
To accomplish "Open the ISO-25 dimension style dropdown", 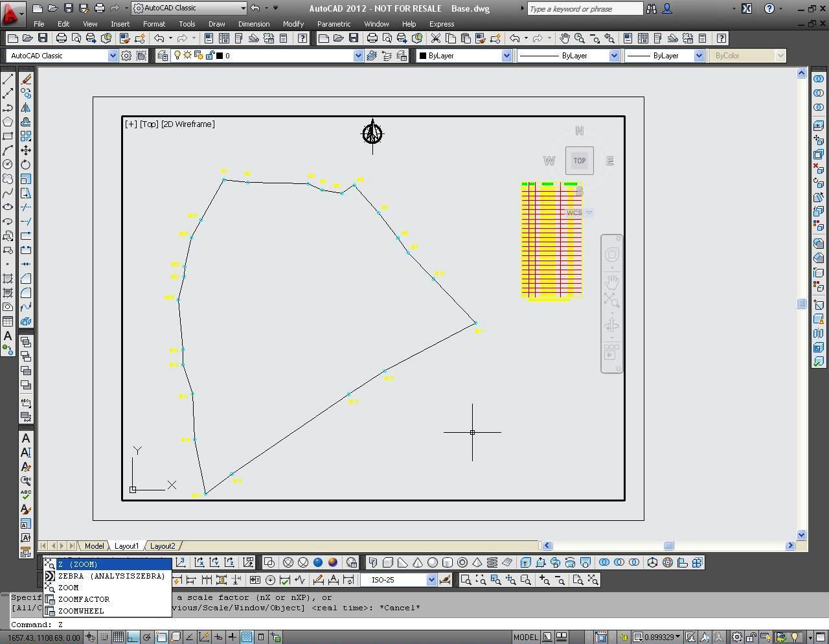I will [x=431, y=579].
